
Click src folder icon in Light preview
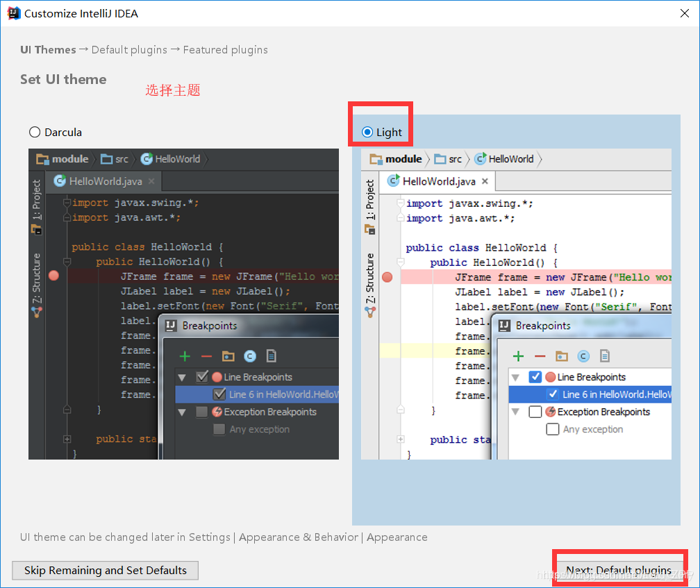coord(440,159)
